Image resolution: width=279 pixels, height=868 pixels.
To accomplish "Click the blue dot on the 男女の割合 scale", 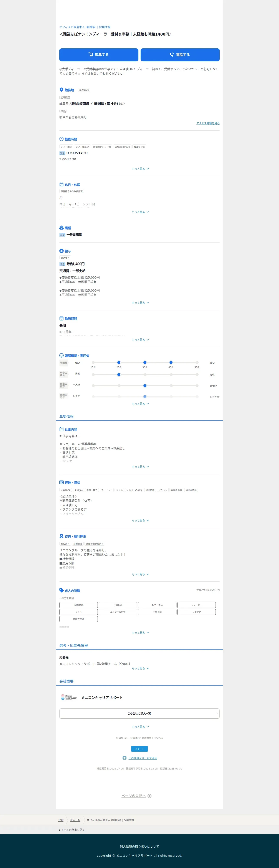I will [119, 374].
